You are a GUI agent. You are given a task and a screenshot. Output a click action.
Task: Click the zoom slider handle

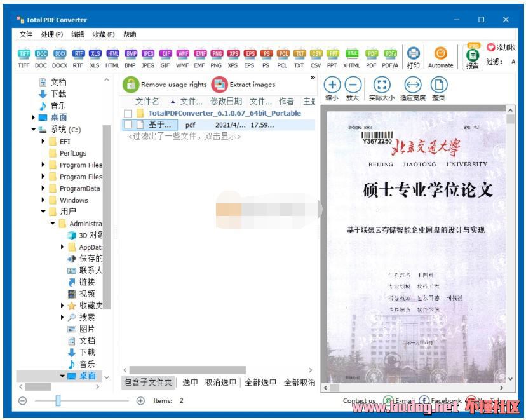click(x=58, y=400)
